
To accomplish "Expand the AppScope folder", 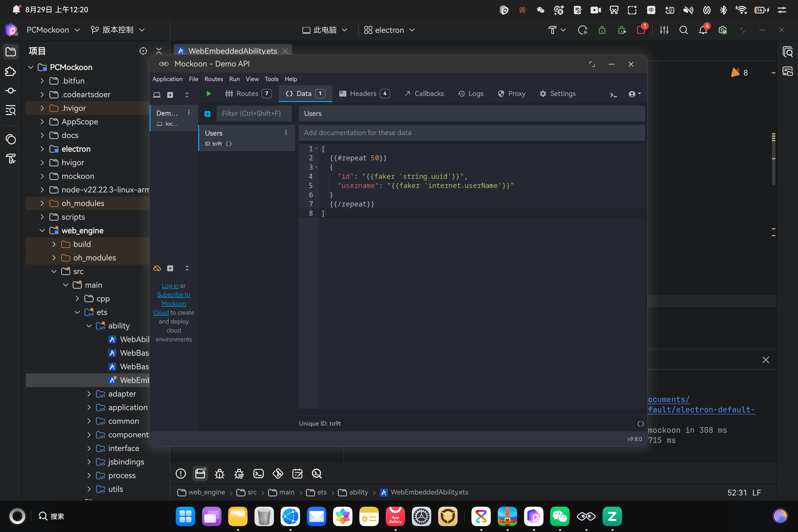I will click(x=42, y=122).
